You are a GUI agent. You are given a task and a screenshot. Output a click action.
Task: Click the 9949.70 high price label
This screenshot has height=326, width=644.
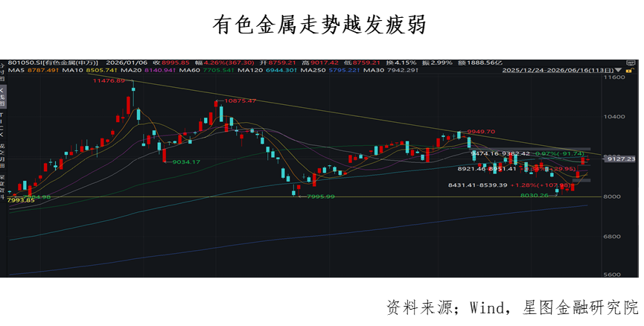coord(481,132)
